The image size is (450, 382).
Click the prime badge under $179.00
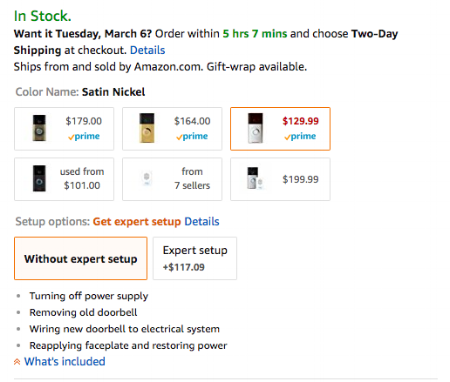[84, 136]
